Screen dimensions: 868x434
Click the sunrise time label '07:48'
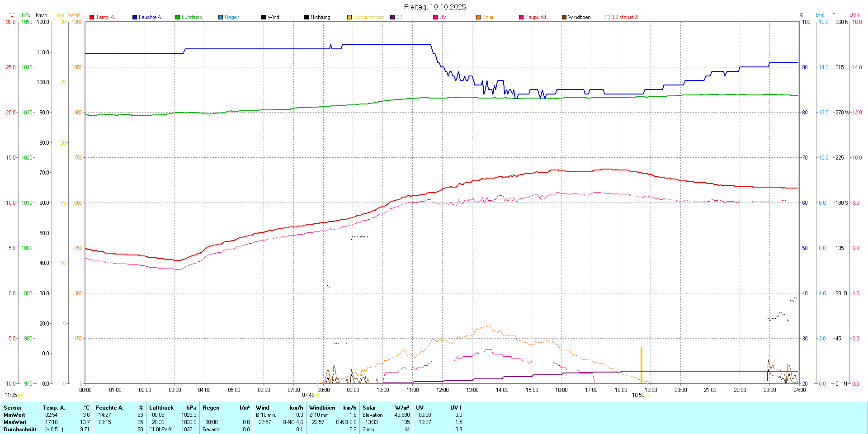(x=308, y=395)
